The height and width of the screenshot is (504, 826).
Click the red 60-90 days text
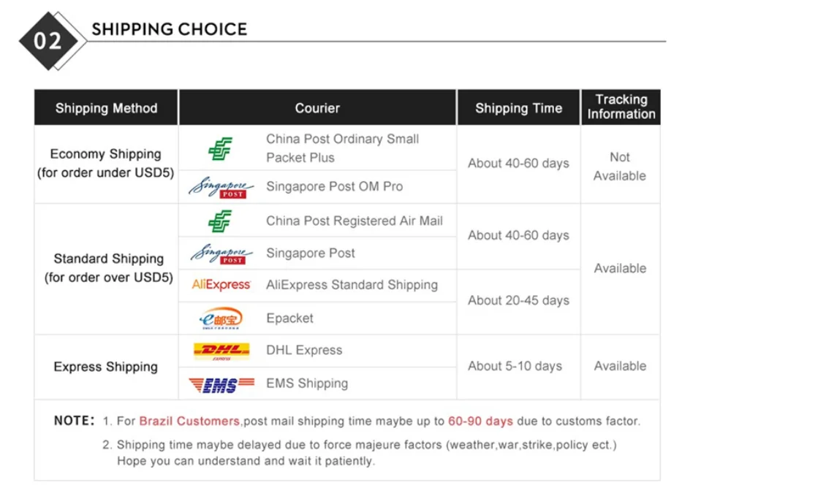[480, 421]
